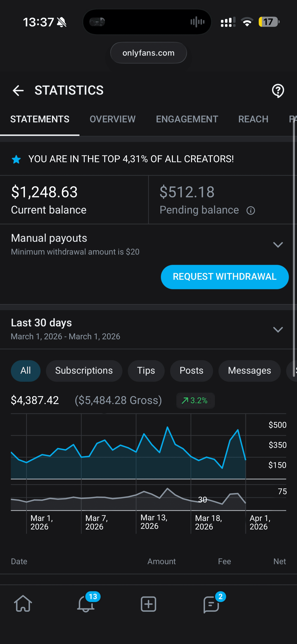Viewport: 297px width, 644px height.
Task: Expand the Manual payouts chevron
Action: click(278, 245)
